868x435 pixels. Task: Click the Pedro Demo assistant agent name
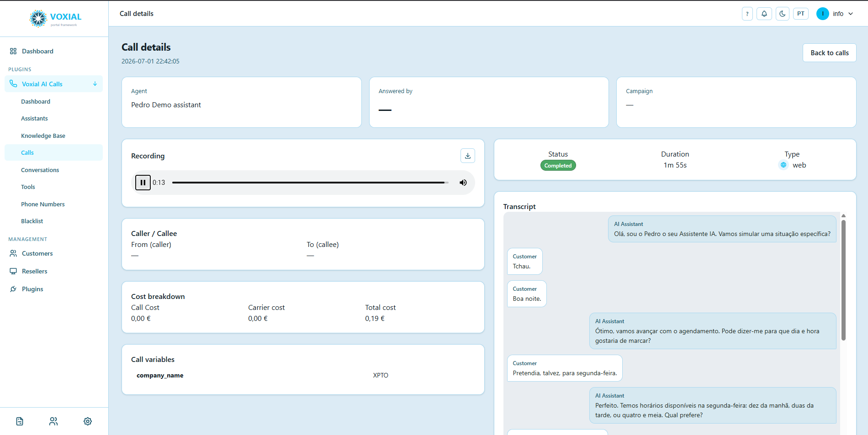pyautogui.click(x=166, y=105)
